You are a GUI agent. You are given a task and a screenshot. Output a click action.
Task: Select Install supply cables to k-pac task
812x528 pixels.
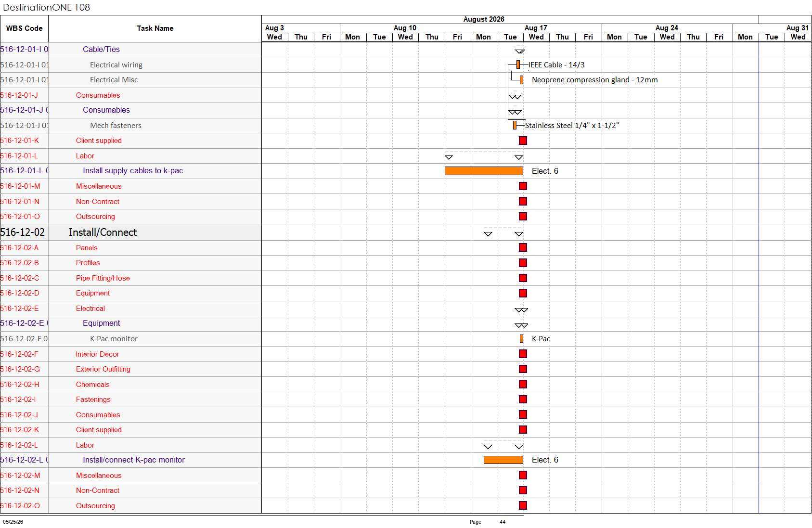tap(133, 171)
